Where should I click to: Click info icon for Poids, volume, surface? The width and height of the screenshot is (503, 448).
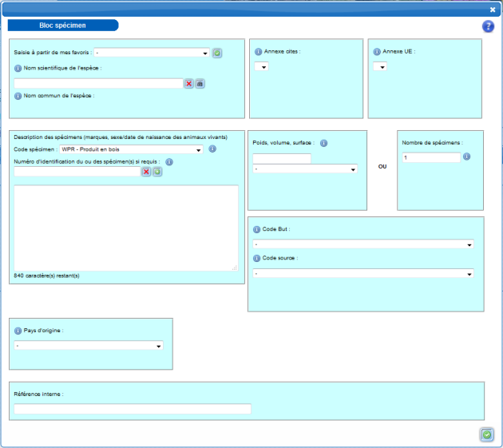324,143
